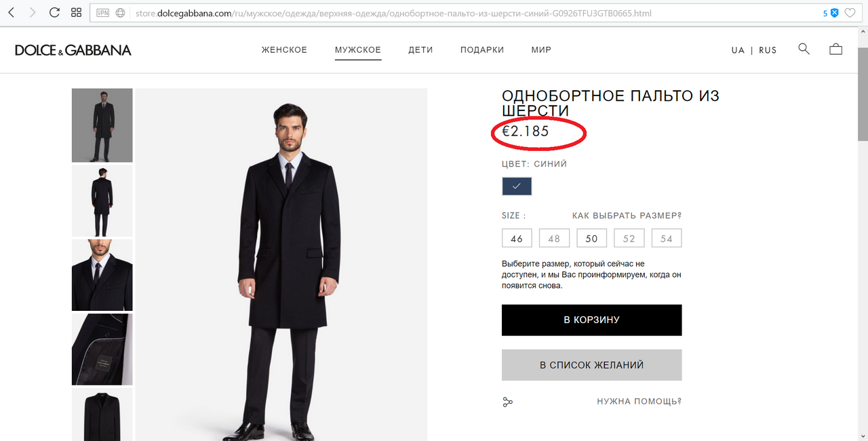
Task: Open the ЖЕНСКОЕ menu
Action: [284, 50]
